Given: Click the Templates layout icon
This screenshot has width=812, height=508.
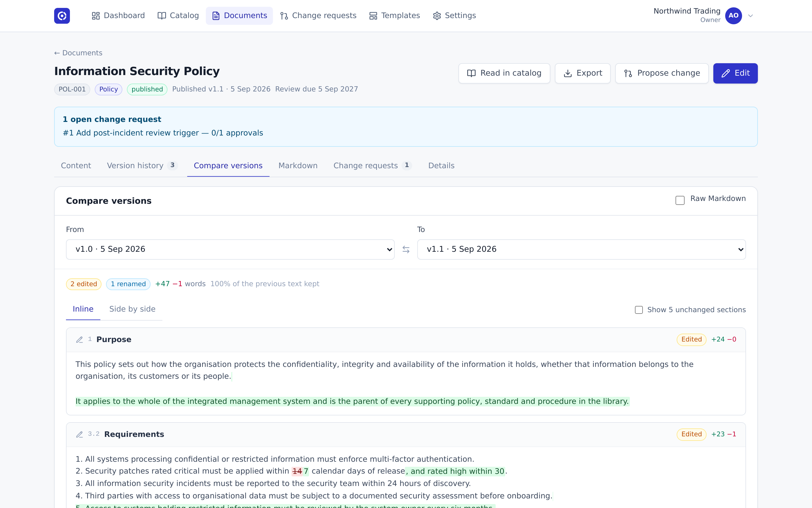Looking at the screenshot, I should coord(373,16).
